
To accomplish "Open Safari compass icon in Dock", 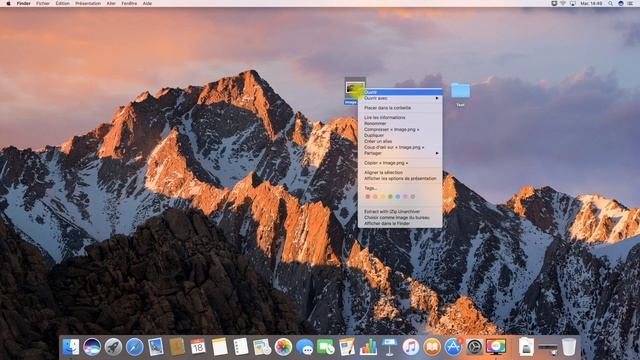I will click(x=134, y=347).
